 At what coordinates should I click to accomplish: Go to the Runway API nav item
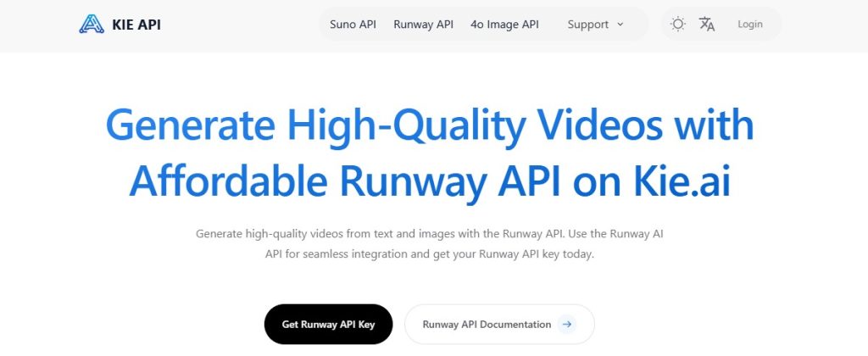point(424,25)
